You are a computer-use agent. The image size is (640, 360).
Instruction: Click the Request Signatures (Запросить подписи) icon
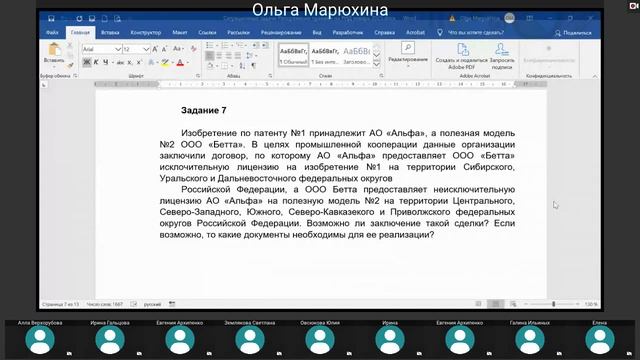pos(501,49)
